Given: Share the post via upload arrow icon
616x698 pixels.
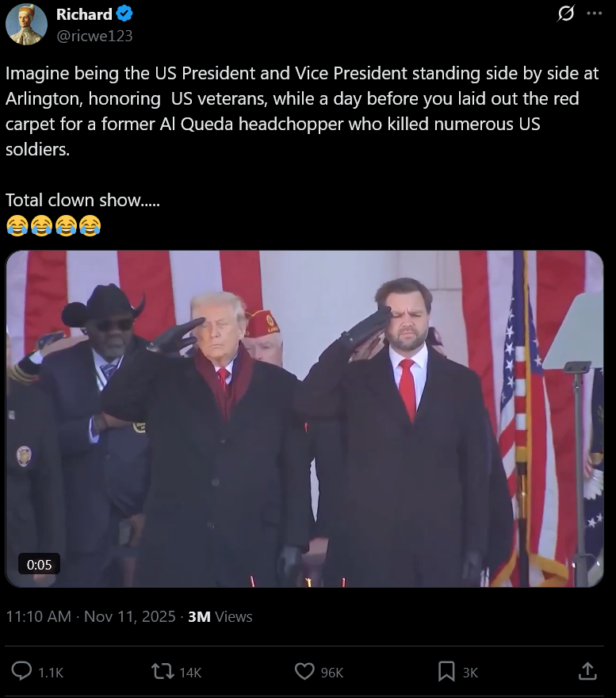Looking at the screenshot, I should (x=587, y=671).
